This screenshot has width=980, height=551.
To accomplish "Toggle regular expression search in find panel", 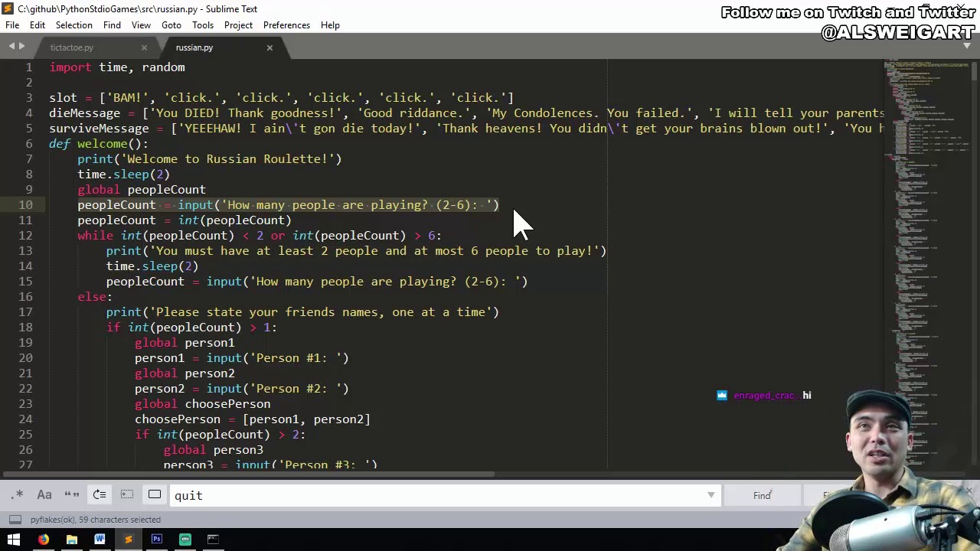I will point(17,495).
